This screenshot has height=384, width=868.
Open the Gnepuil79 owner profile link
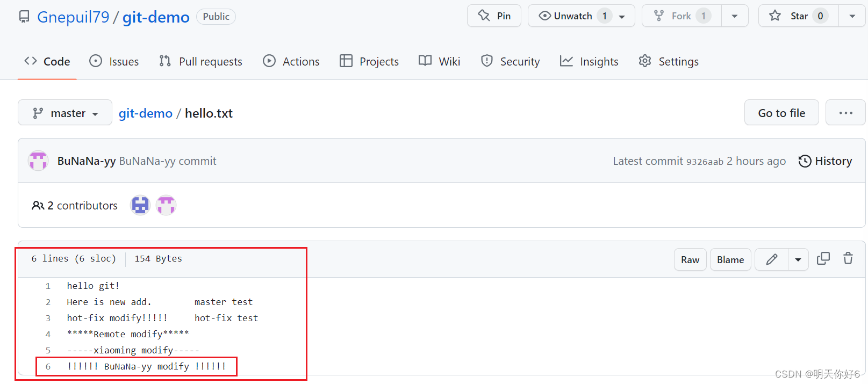click(x=73, y=17)
